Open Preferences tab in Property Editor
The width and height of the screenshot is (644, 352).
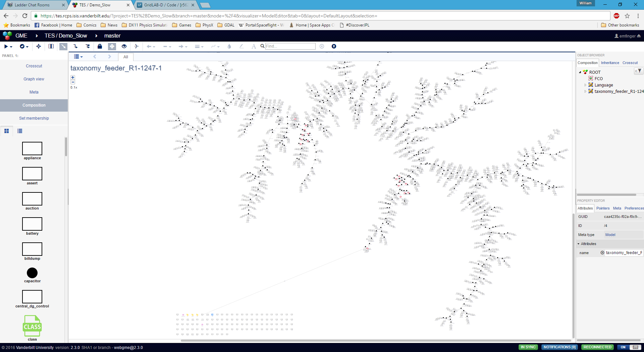[634, 208]
